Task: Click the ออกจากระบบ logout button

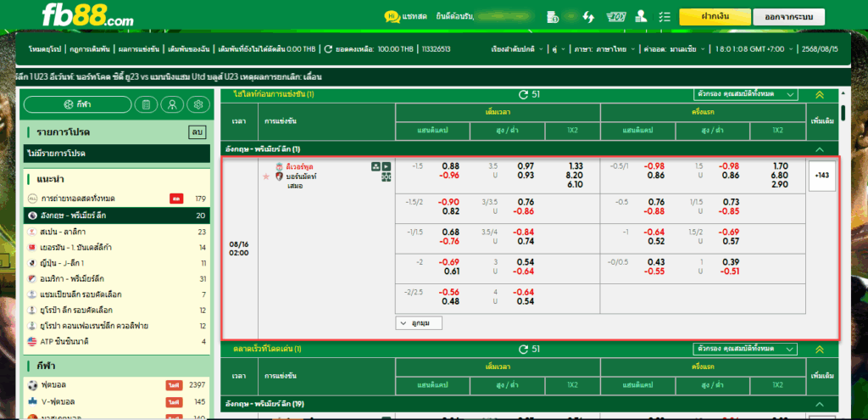Action: 788,17
